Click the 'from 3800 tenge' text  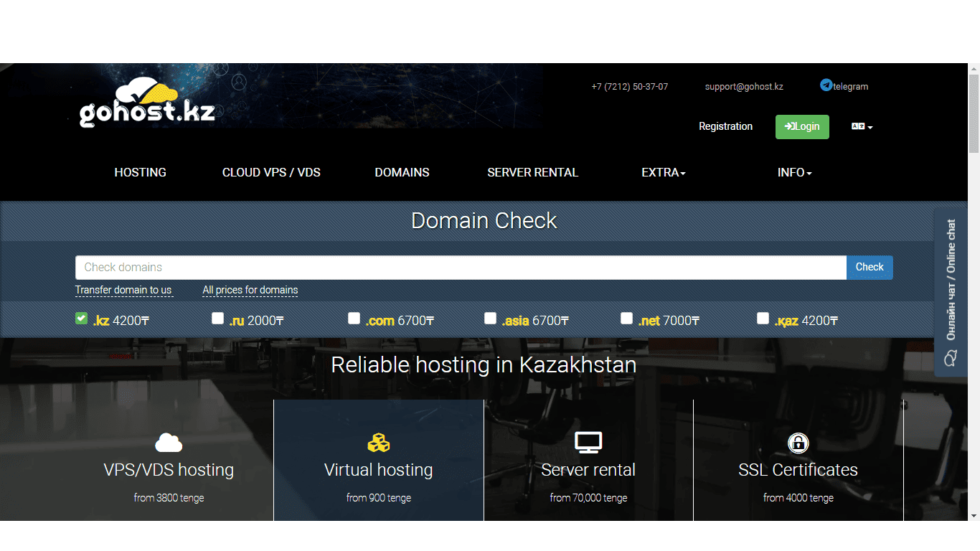[169, 497]
